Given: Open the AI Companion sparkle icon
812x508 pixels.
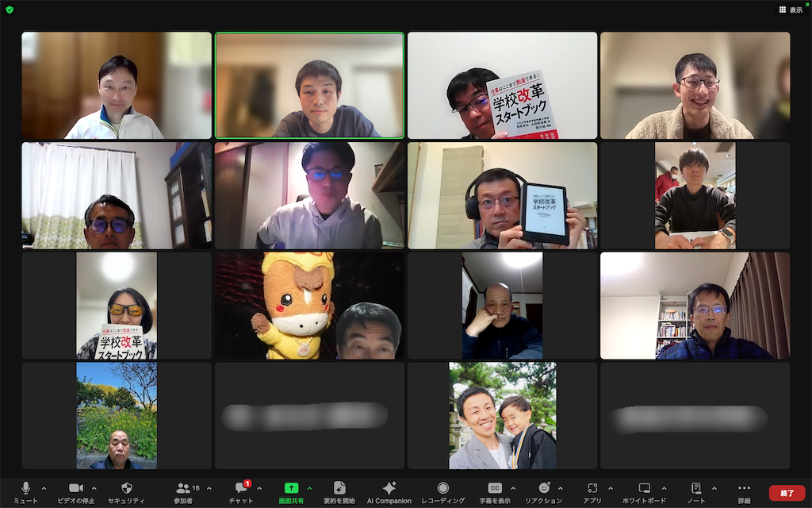Looking at the screenshot, I should (389, 488).
